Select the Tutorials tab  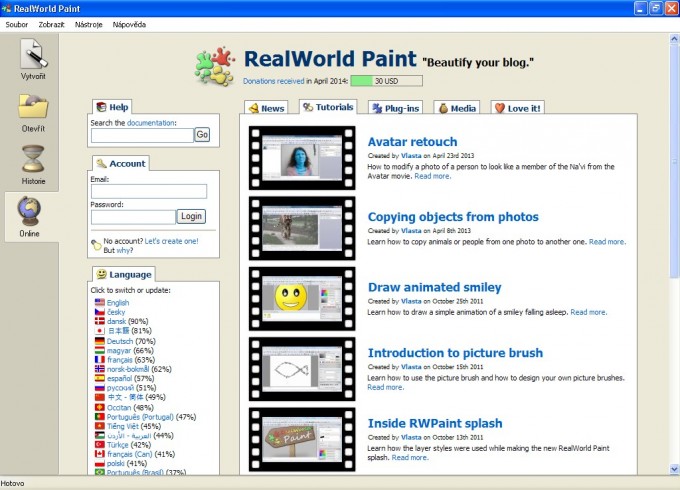tap(328, 107)
